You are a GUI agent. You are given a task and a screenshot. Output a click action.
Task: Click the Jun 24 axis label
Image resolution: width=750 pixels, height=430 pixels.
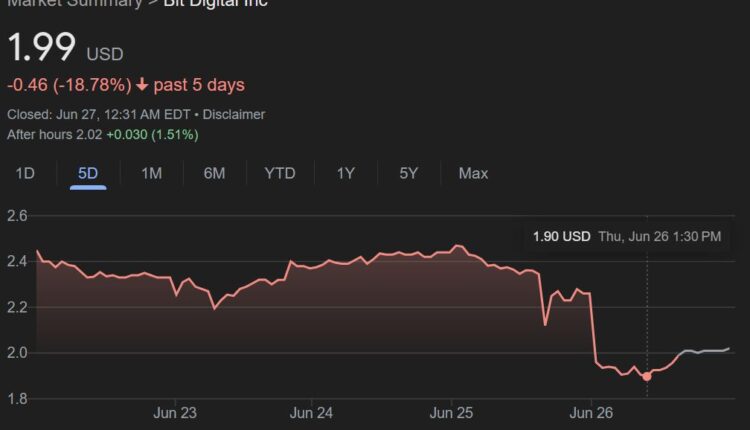pyautogui.click(x=311, y=412)
